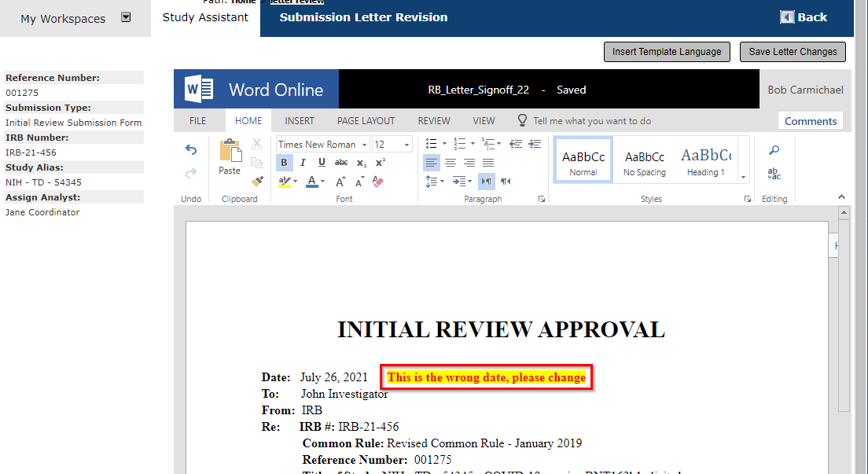Apply a multilevel list

[x=488, y=144]
